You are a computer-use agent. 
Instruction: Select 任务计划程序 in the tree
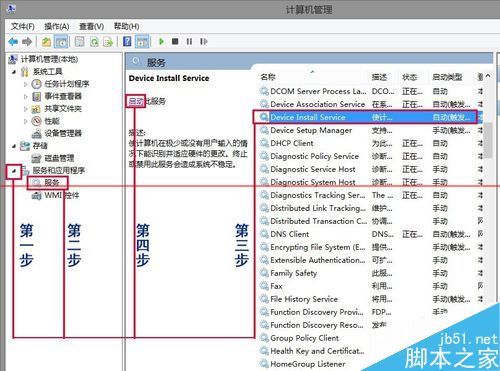67,84
